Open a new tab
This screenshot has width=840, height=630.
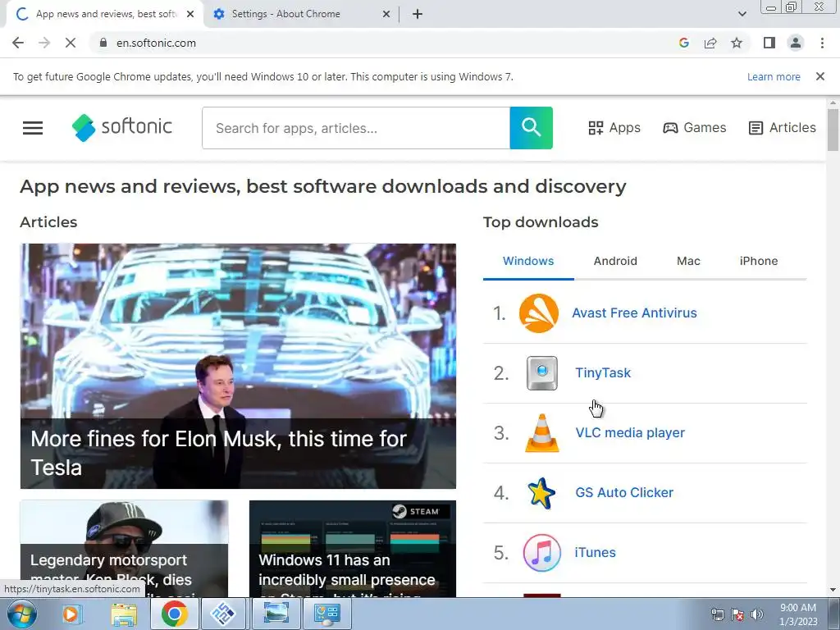click(x=418, y=14)
